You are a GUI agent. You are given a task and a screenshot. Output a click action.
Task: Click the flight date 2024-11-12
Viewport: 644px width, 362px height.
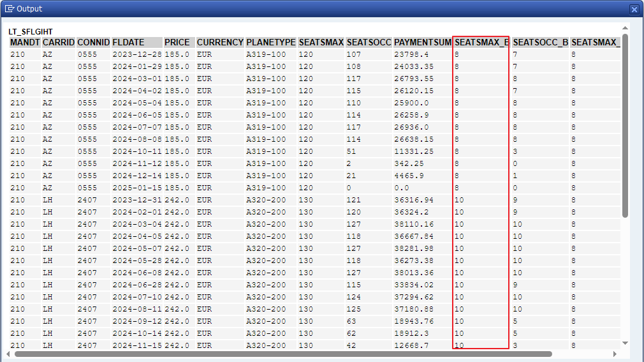tap(137, 163)
